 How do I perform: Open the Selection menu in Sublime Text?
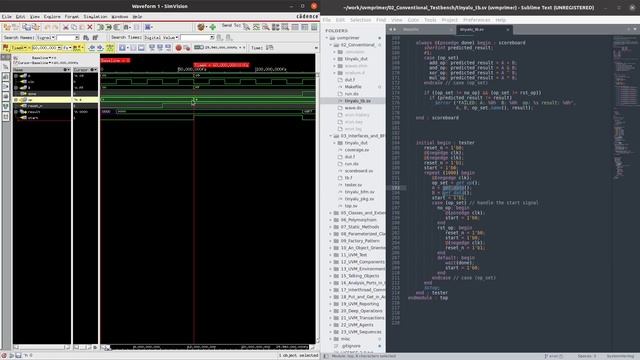point(360,20)
